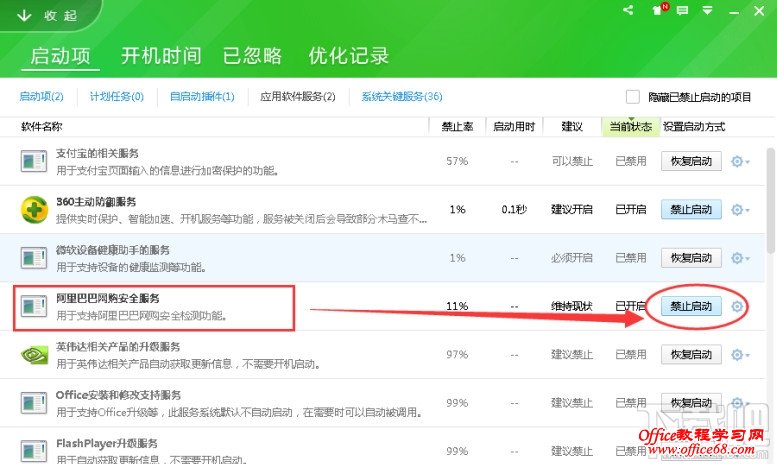Click the 0.1秒 startup time value
The width and height of the screenshot is (777, 464).
pos(514,210)
